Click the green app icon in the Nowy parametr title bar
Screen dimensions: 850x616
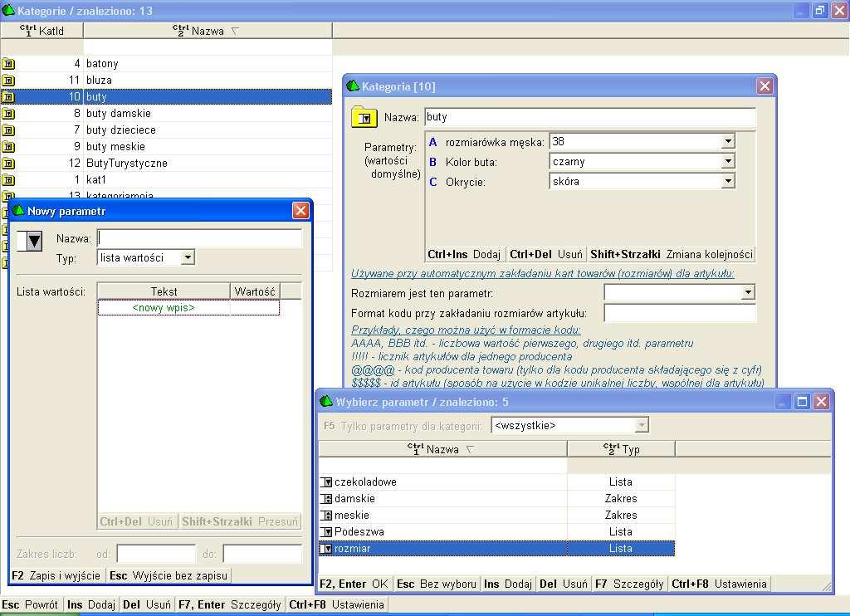[18, 210]
